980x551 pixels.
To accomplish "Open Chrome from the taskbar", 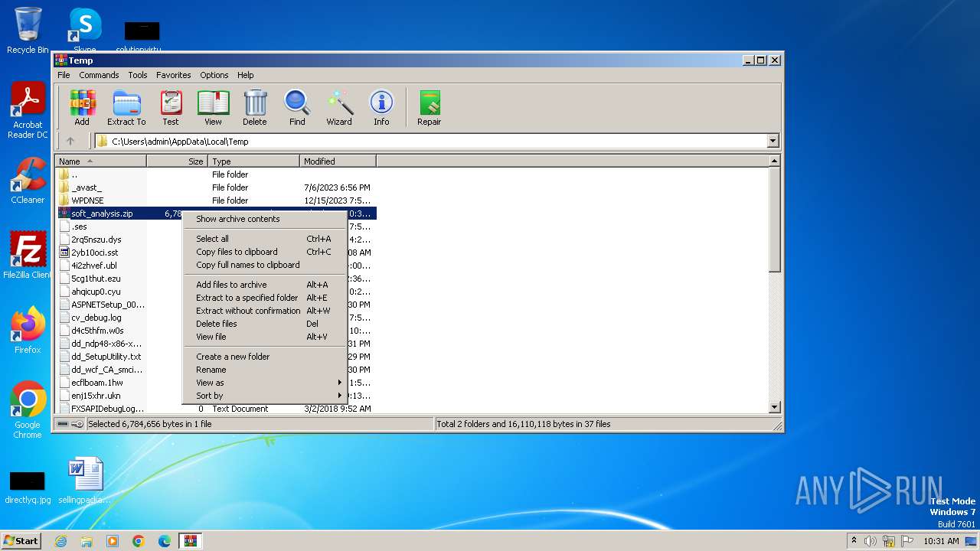I will 139,541.
